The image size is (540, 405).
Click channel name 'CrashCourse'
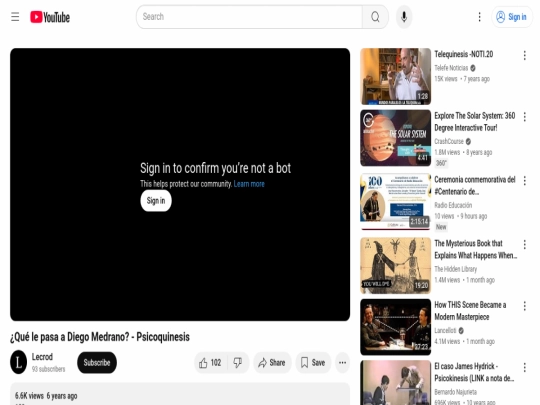[x=449, y=141]
